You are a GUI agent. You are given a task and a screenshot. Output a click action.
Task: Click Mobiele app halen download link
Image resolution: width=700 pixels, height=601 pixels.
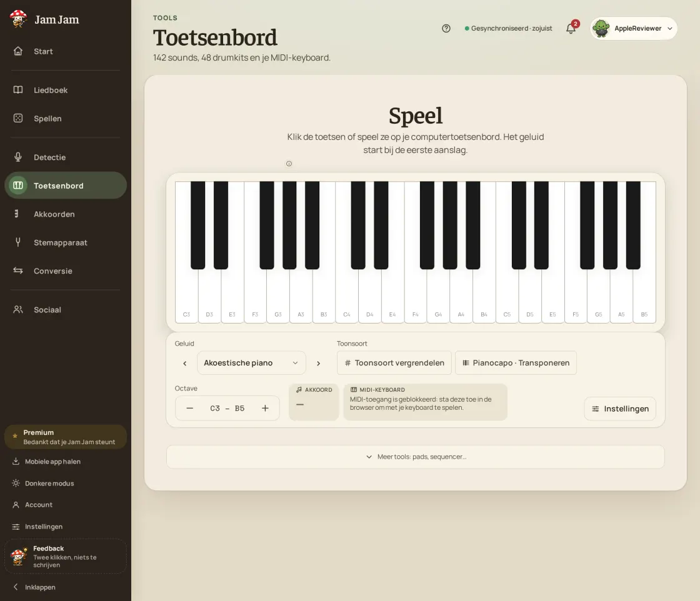point(66,461)
